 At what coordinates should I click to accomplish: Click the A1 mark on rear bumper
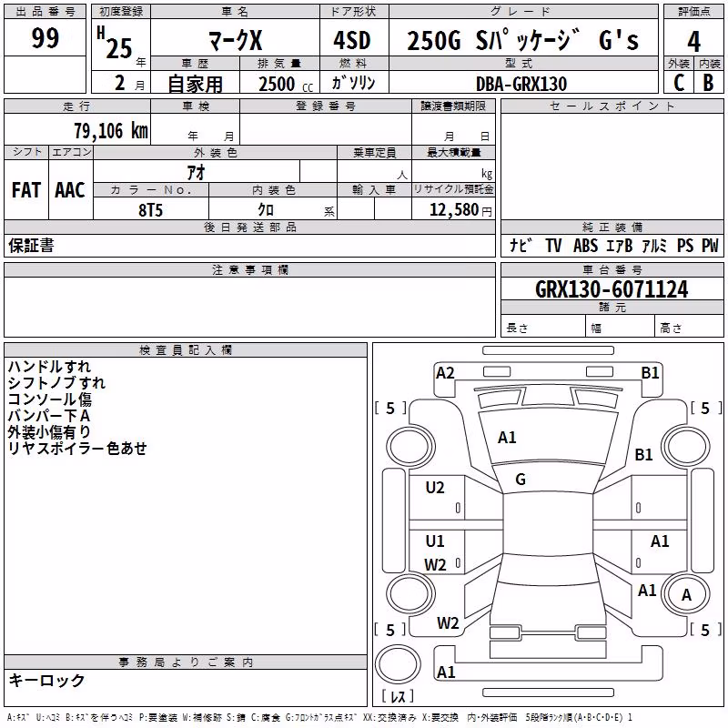coord(446,672)
